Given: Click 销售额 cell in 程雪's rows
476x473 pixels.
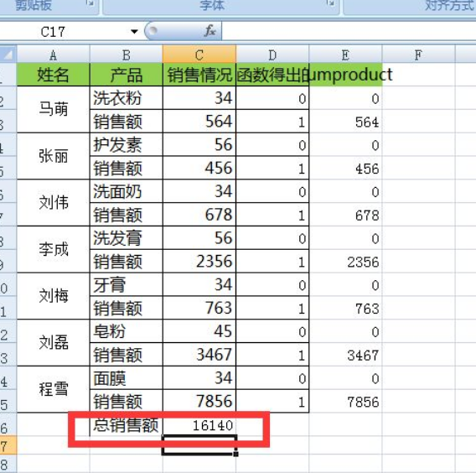Looking at the screenshot, I should [x=127, y=401].
